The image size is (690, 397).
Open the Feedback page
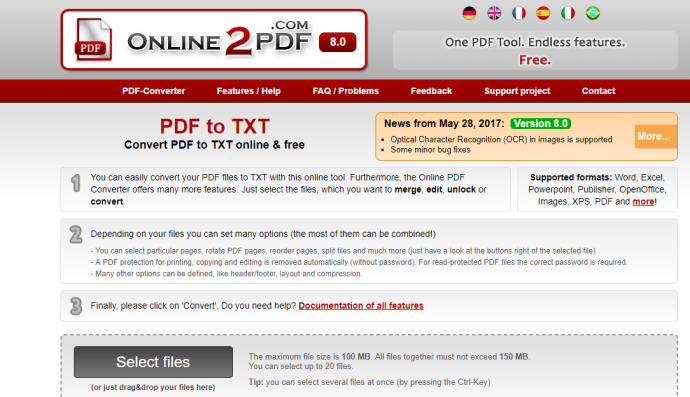[x=431, y=91]
